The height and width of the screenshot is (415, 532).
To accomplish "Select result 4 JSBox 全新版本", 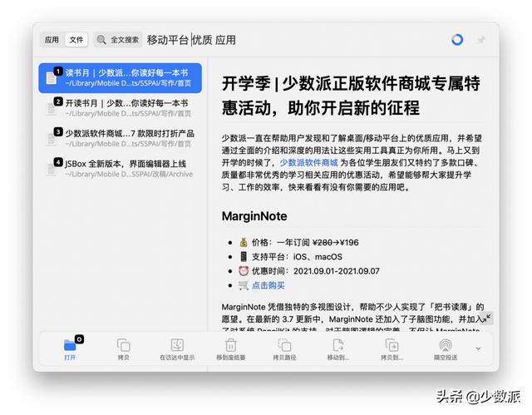I will click(120, 168).
